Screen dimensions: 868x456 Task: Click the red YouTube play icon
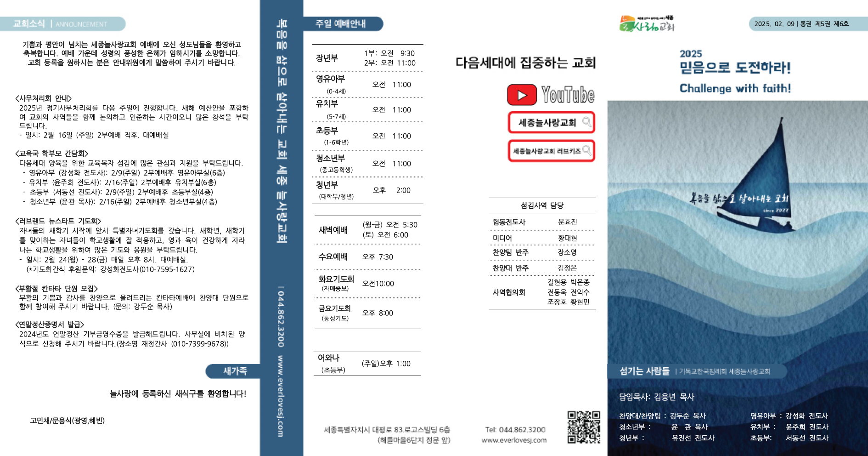pyautogui.click(x=522, y=95)
